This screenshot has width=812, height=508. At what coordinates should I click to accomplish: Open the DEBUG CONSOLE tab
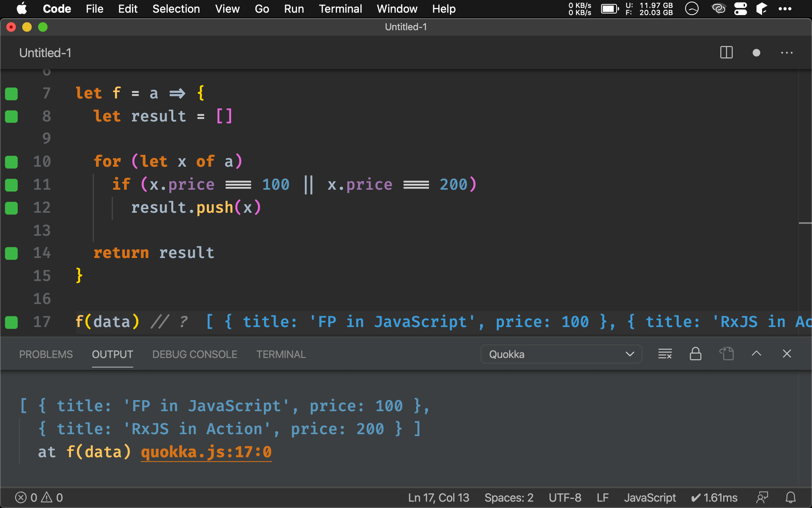pyautogui.click(x=195, y=354)
